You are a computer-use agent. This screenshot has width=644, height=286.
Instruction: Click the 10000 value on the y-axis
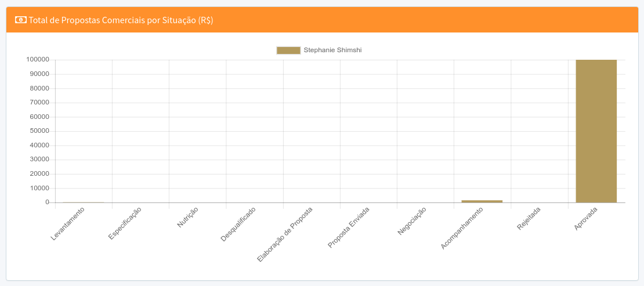[39, 188]
